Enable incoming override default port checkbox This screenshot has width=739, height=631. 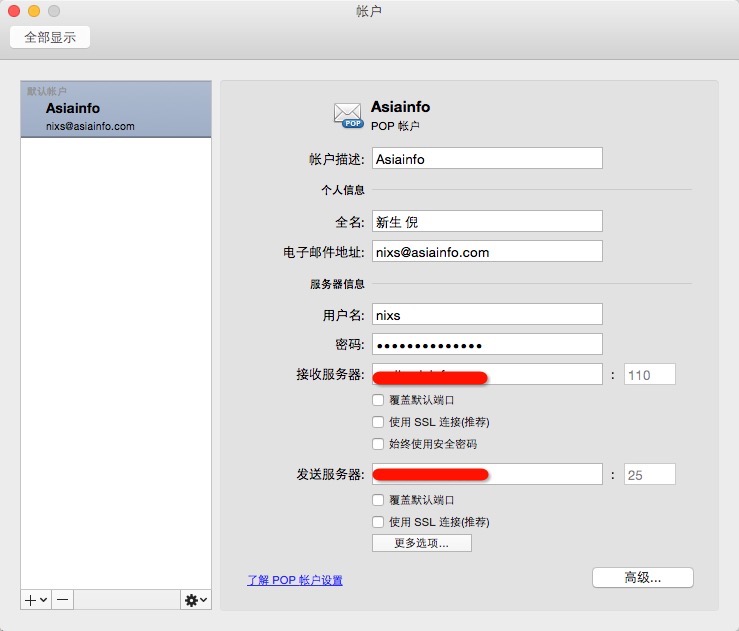tap(378, 400)
